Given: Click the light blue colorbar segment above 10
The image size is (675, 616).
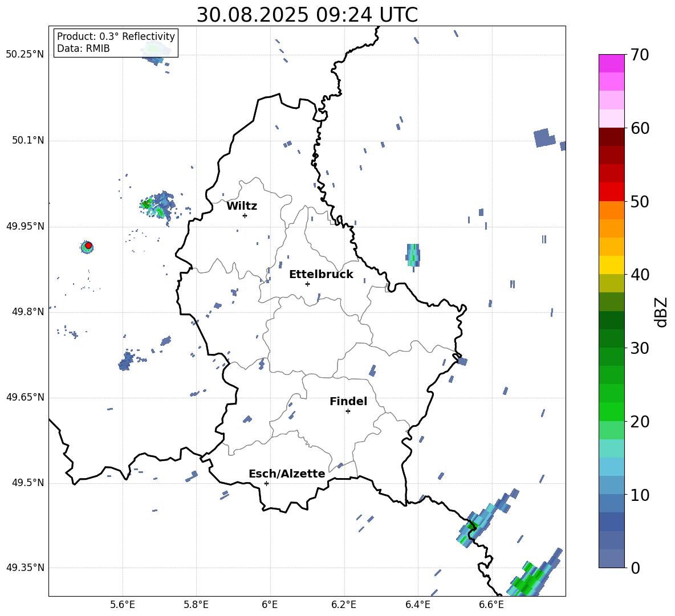Looking at the screenshot, I should (x=611, y=466).
